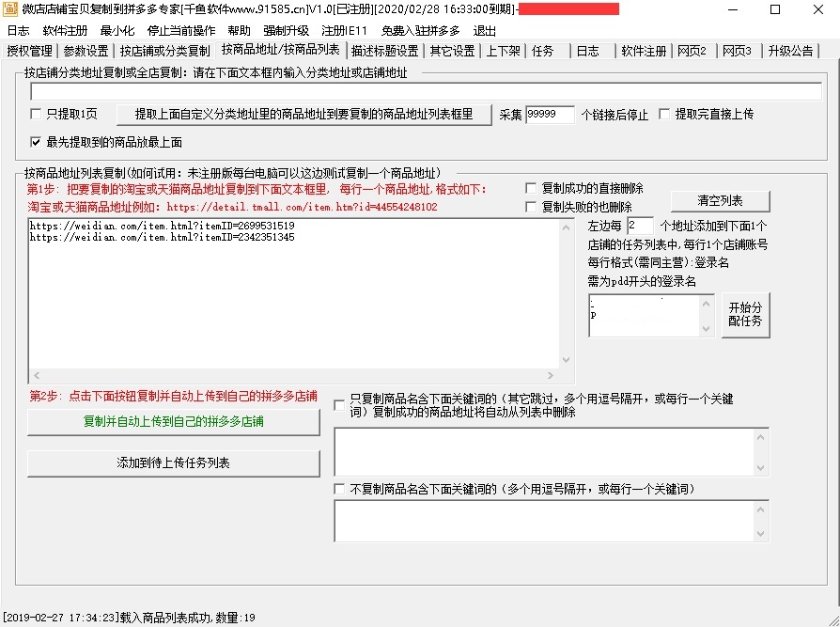The width and height of the screenshot is (840, 627).
Task: Click the app icon in the title bar
Action: 10,9
